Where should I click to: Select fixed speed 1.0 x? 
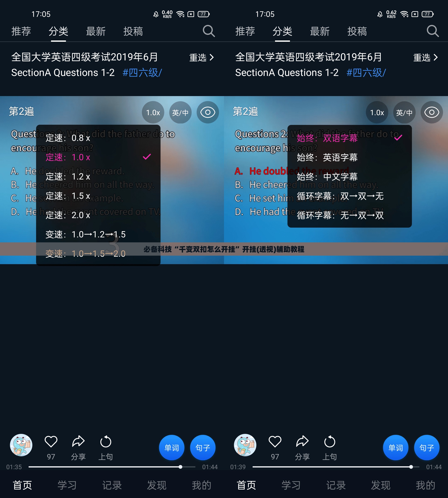point(98,157)
